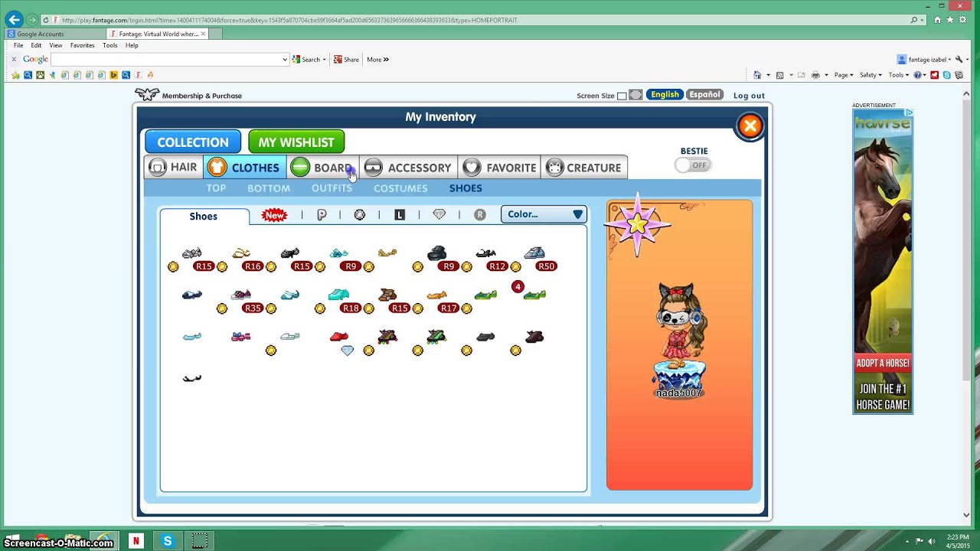Filter shoes by the silver coin icon

[360, 215]
